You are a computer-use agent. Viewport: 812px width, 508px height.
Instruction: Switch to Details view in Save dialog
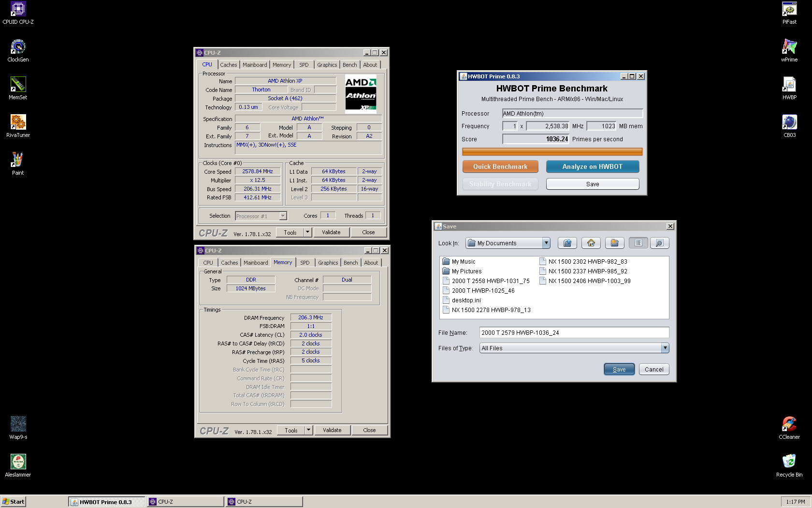(660, 243)
